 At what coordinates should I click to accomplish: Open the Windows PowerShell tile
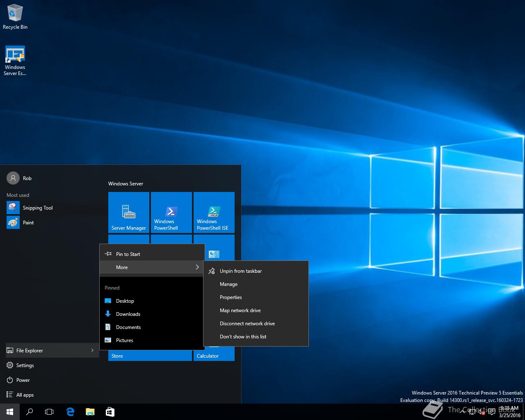point(171,212)
